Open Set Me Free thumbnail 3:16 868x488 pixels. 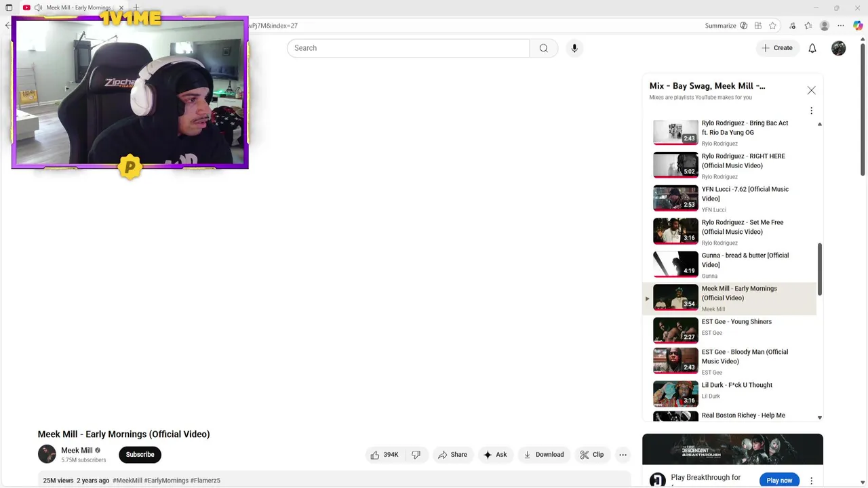(x=675, y=232)
